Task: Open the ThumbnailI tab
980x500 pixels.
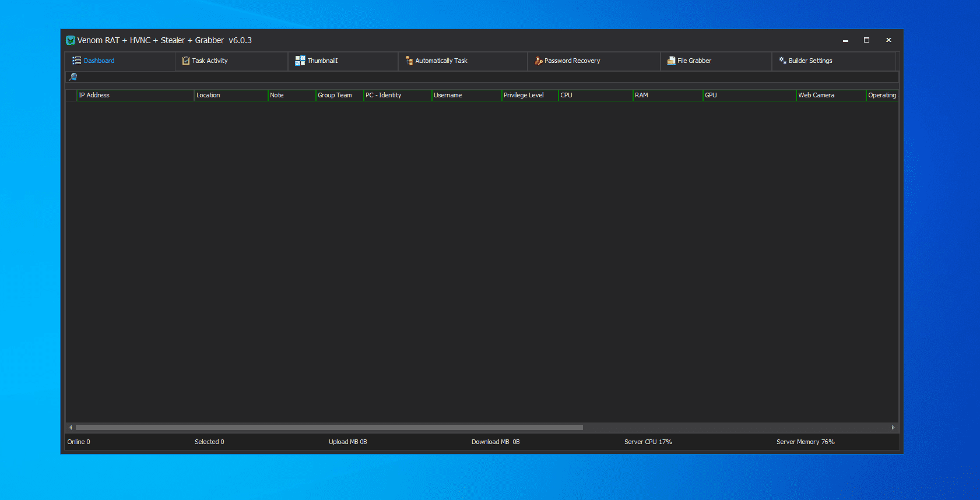Action: pos(343,61)
